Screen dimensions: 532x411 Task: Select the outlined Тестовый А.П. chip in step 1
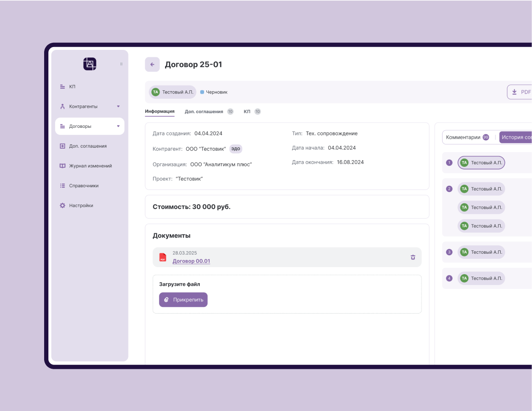click(x=481, y=162)
